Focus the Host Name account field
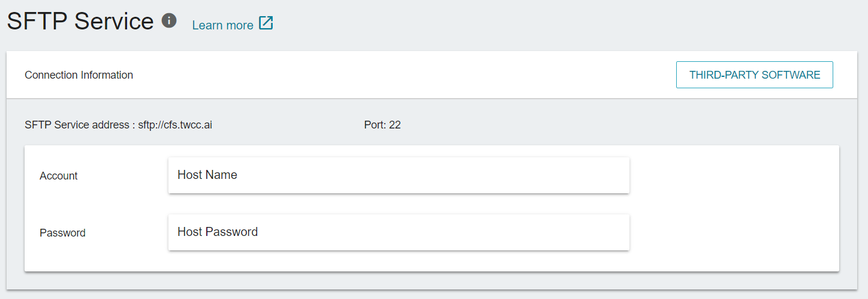Image resolution: width=868 pixels, height=299 pixels. tap(399, 175)
